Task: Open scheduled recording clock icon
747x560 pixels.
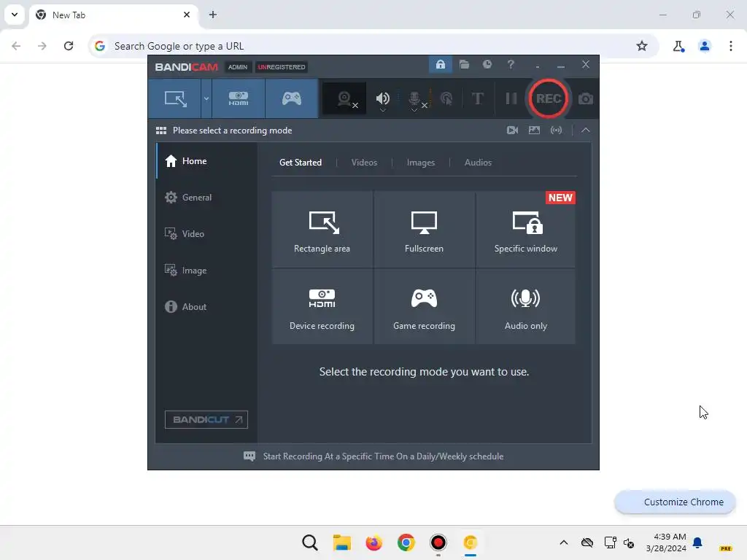Action: [x=487, y=64]
